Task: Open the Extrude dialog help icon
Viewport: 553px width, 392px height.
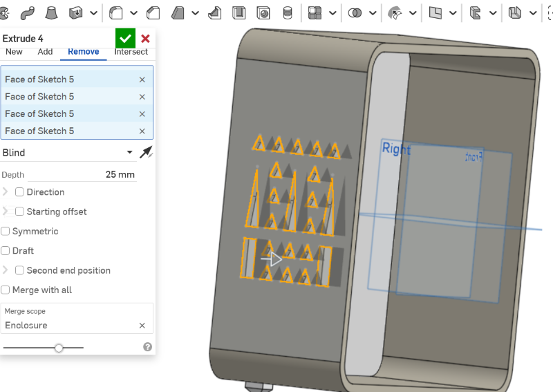Action: (x=147, y=347)
